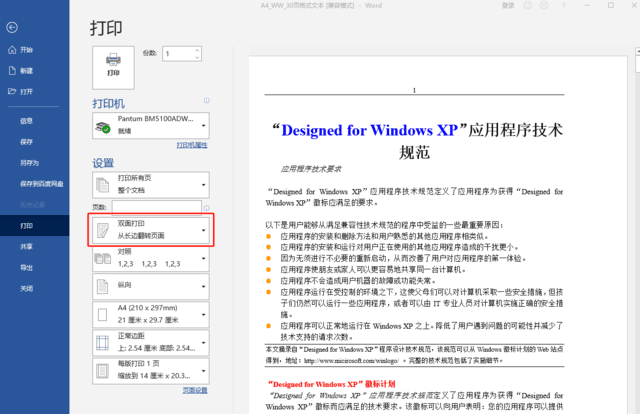Click the frown feedback icon in title bar

[x=544, y=5]
